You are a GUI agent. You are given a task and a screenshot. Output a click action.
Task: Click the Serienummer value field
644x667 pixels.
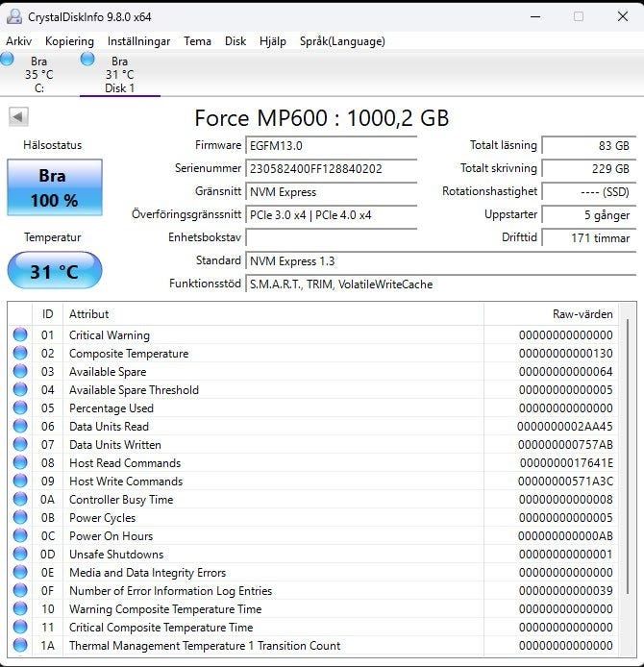click(x=332, y=168)
